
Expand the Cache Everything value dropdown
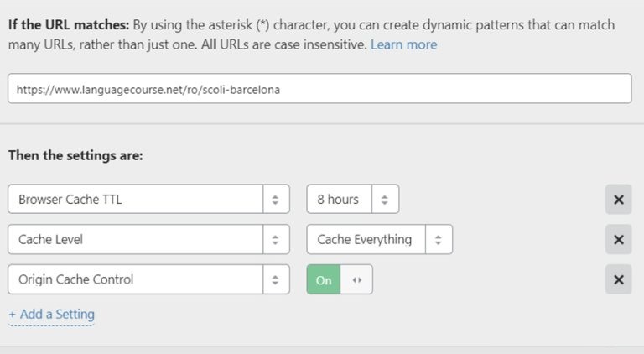366,239
